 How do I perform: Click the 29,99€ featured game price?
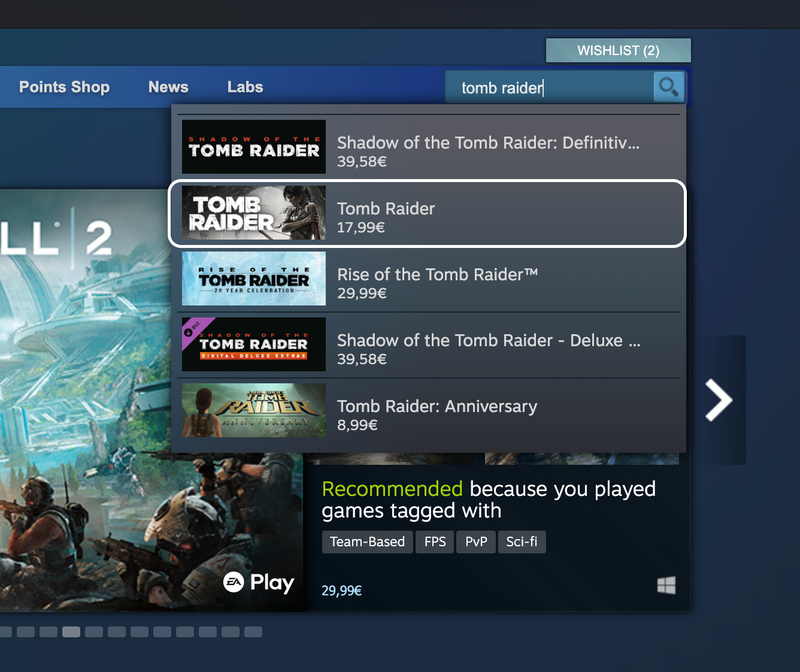[x=342, y=591]
